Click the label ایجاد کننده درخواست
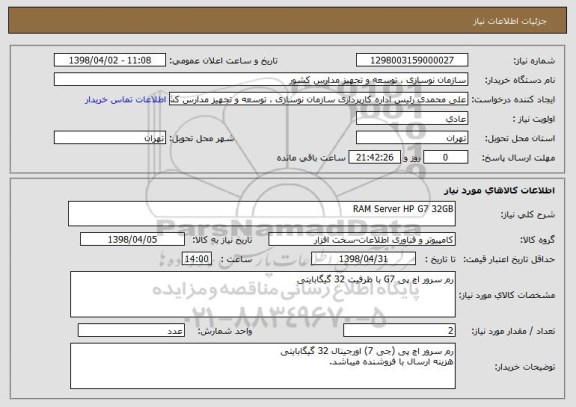 (x=513, y=100)
